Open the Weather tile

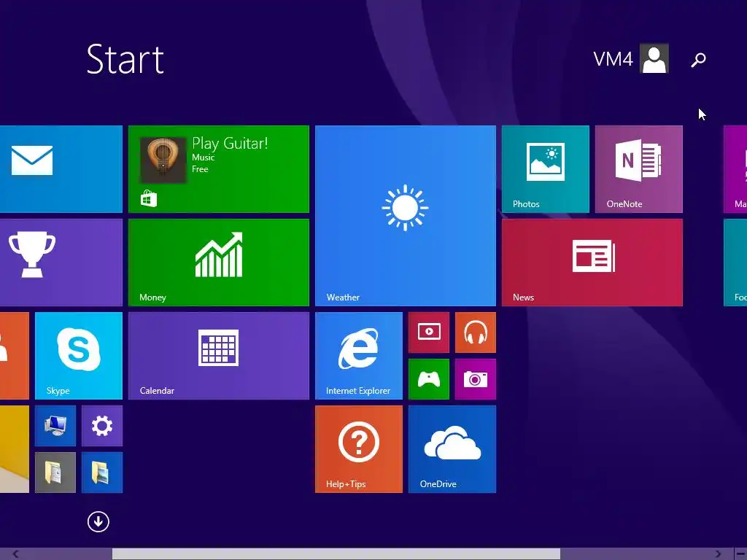(x=406, y=216)
